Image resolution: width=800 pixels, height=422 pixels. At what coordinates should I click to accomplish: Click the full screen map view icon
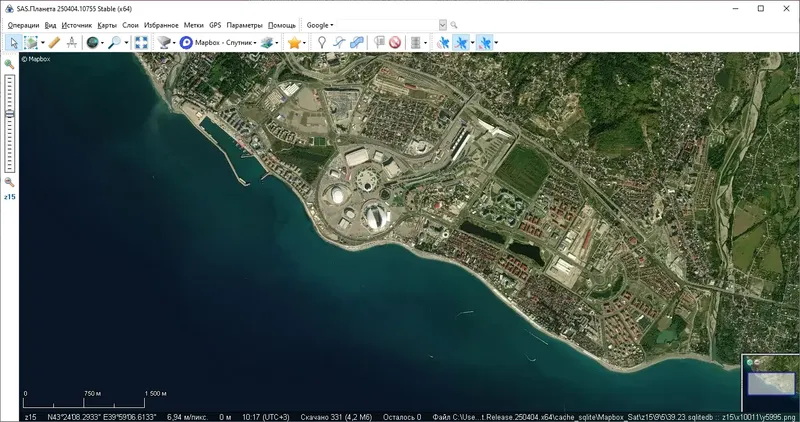141,43
